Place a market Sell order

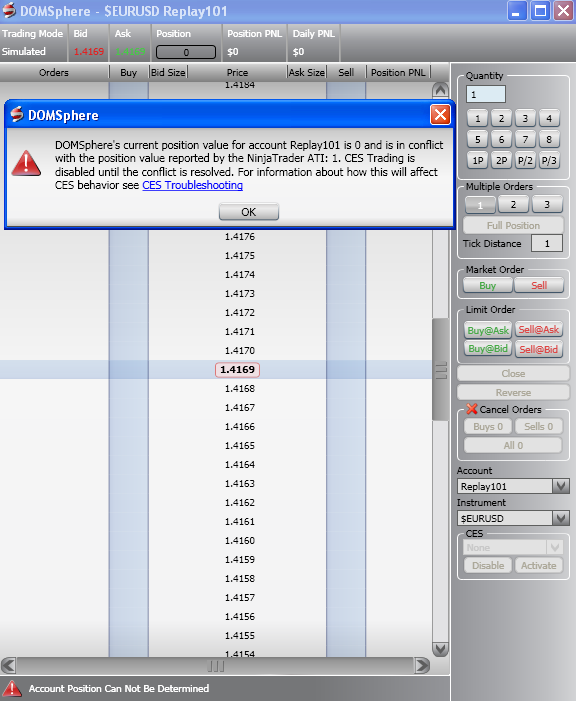pyautogui.click(x=539, y=285)
